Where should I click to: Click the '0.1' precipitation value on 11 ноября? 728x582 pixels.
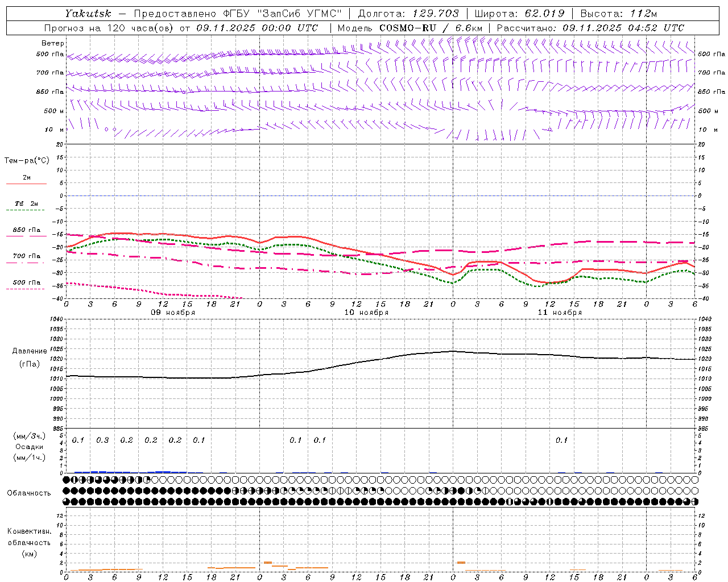(x=561, y=440)
